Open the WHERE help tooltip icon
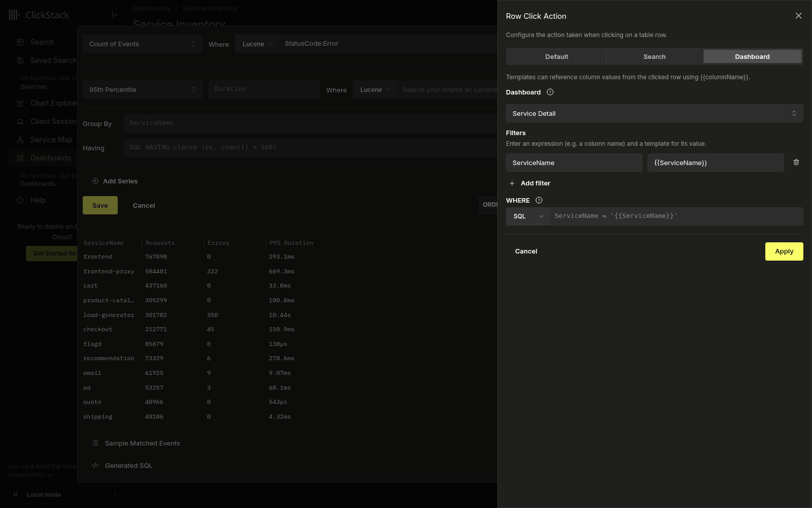 coord(539,200)
